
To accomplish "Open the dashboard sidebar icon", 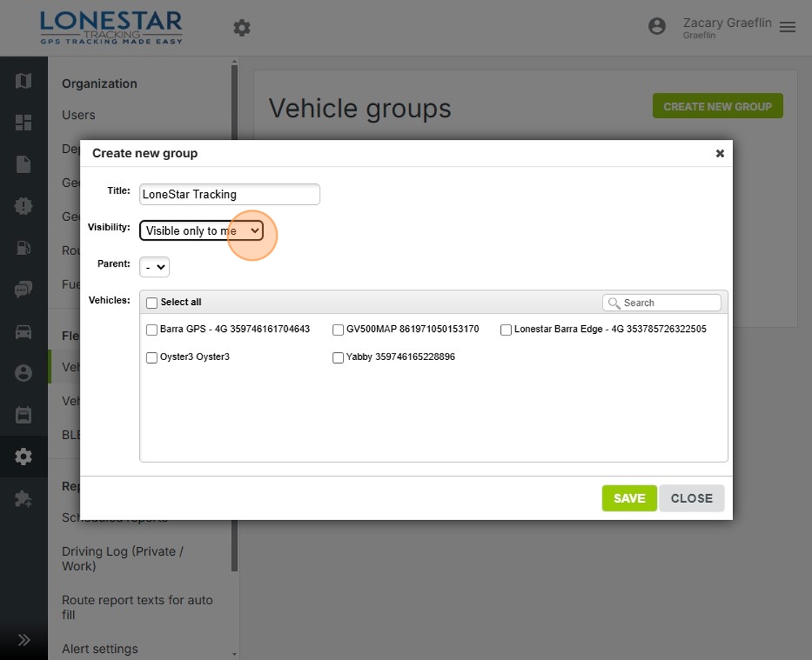I will (23, 123).
